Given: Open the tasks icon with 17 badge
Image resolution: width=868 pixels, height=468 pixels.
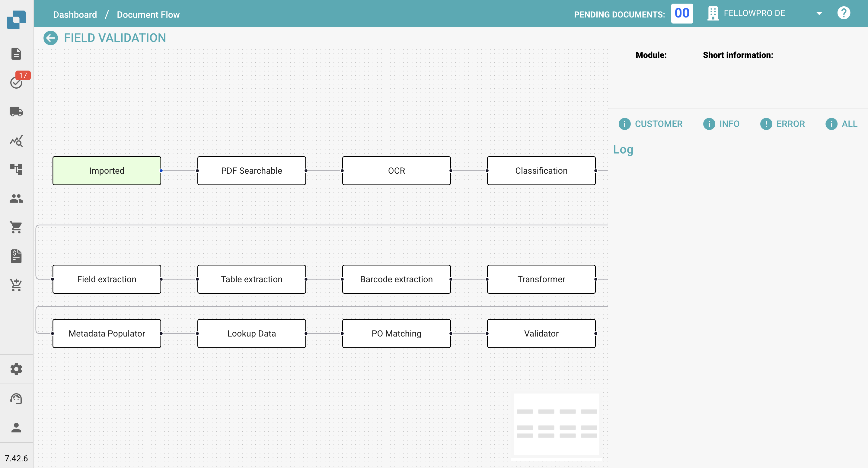Looking at the screenshot, I should (16, 82).
